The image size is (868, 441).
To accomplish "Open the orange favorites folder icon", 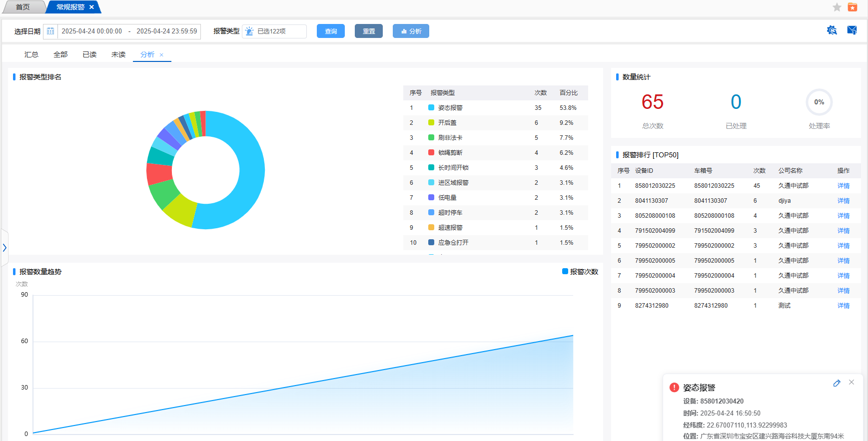I will tap(853, 7).
